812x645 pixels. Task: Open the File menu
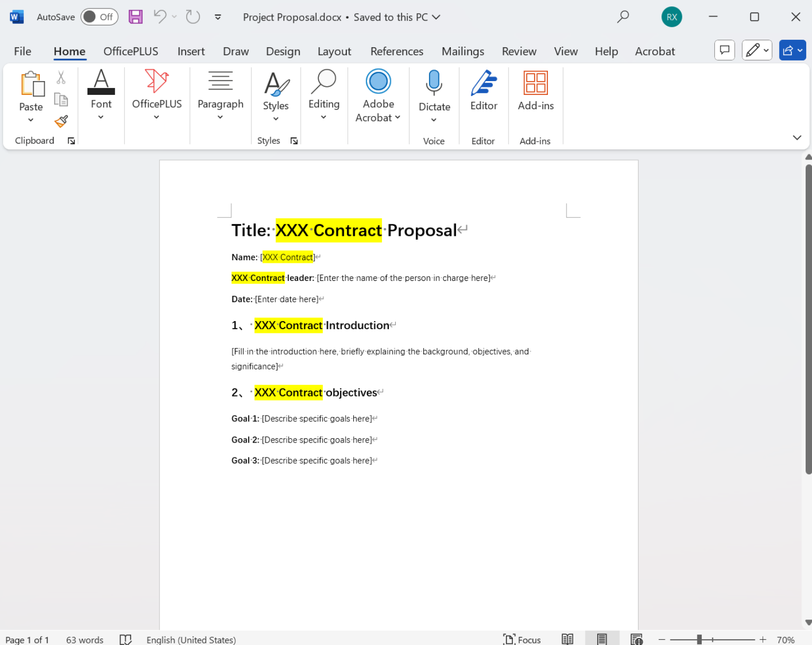(x=22, y=51)
